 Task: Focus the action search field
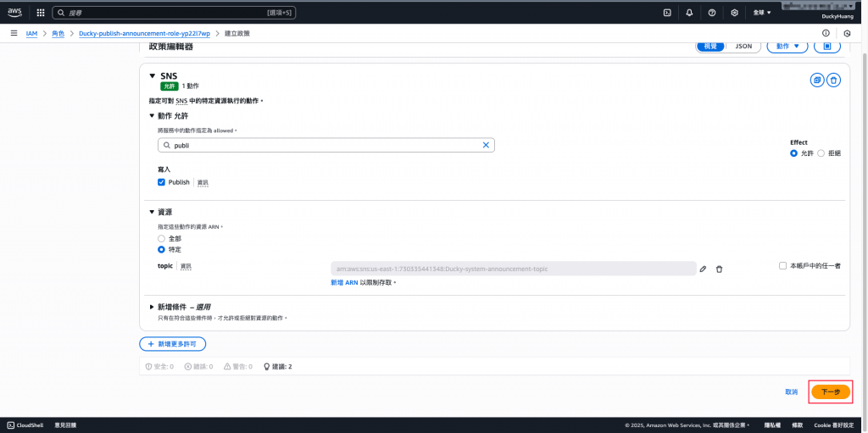tap(325, 145)
